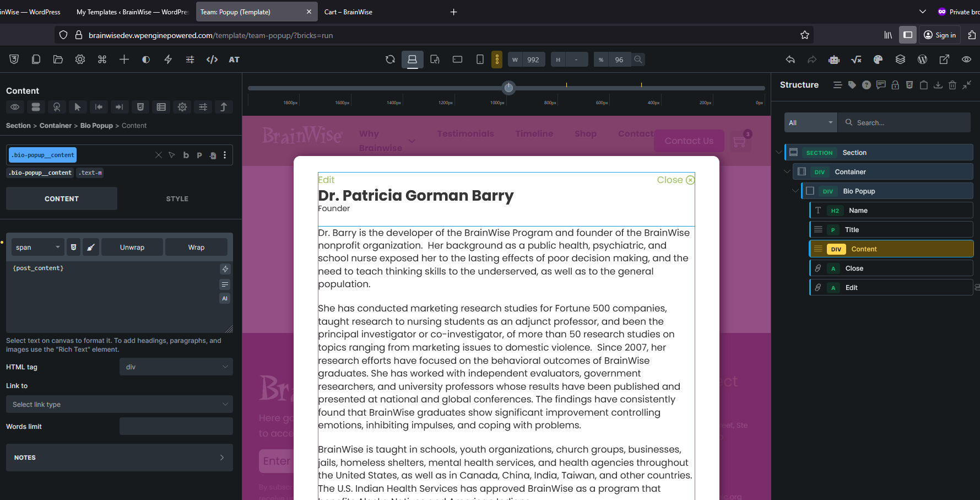The height and width of the screenshot is (500, 980).
Task: Click the Unwrap button
Action: click(x=132, y=247)
